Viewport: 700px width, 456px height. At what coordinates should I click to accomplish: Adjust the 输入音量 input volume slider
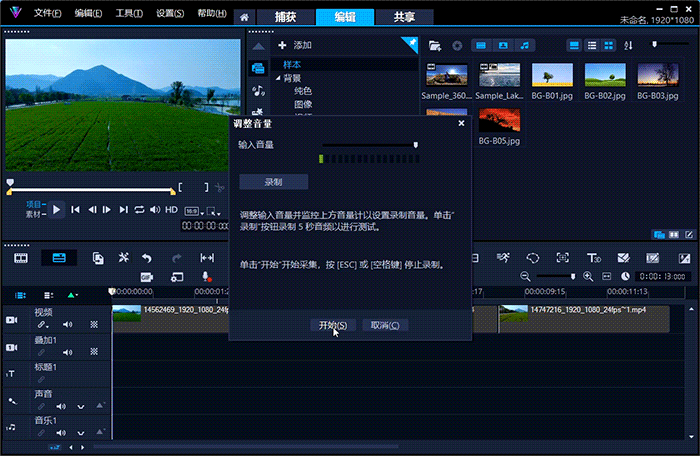coord(415,145)
